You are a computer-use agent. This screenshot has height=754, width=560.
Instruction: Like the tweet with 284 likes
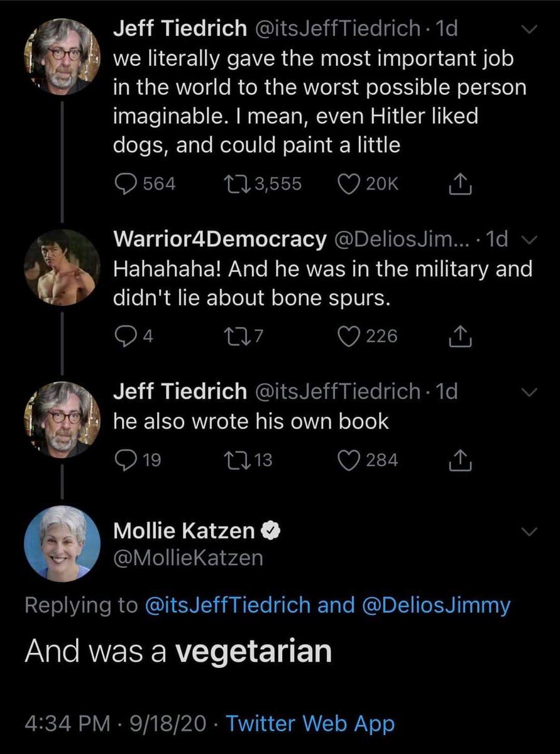coord(348,461)
